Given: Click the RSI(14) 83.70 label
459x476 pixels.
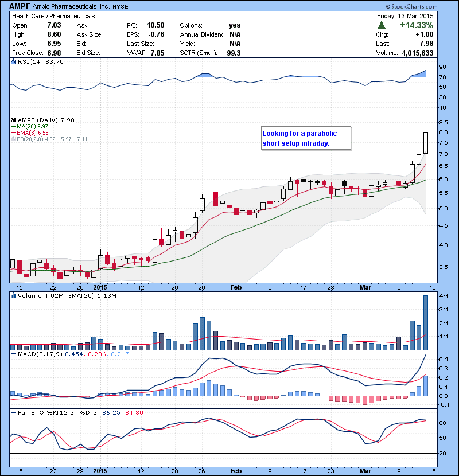Looking at the screenshot, I should coord(41,61).
